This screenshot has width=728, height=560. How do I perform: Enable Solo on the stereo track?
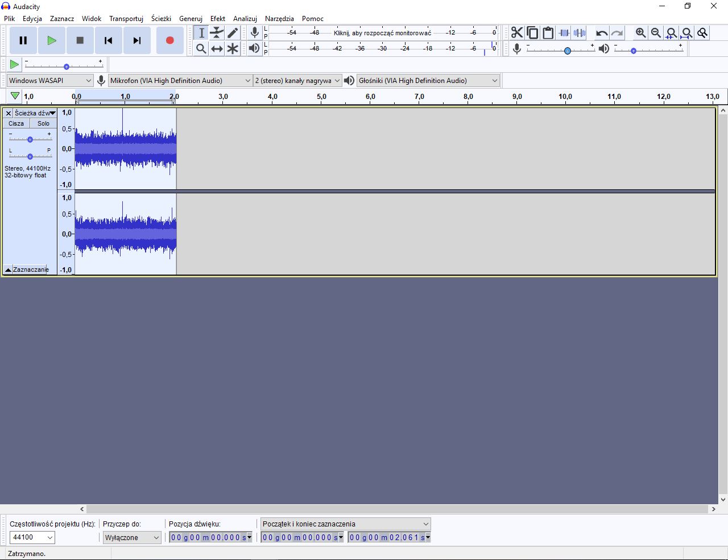click(43, 123)
